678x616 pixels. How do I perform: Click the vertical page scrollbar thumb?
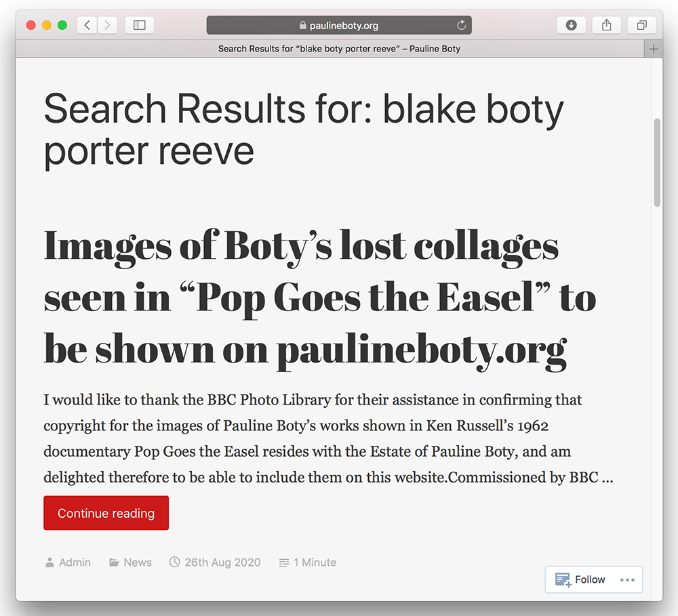(656, 163)
